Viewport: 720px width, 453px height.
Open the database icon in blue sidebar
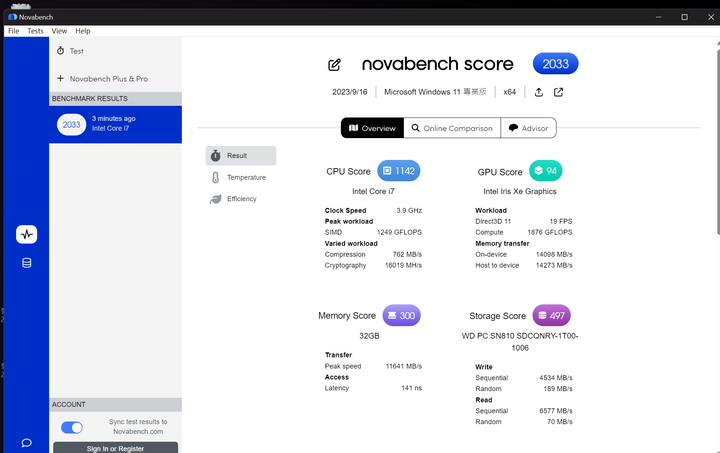pos(27,263)
